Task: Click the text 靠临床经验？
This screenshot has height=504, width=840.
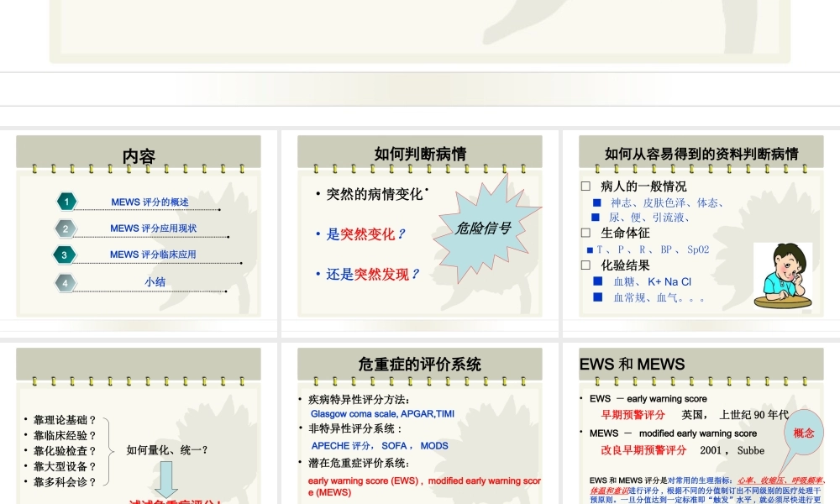Action: pos(65,435)
